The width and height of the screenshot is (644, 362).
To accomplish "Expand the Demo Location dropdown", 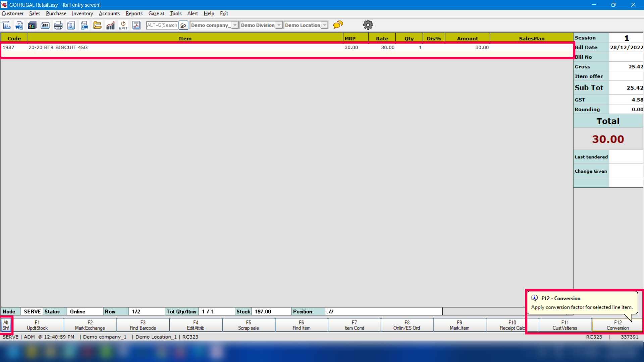I will click(324, 25).
